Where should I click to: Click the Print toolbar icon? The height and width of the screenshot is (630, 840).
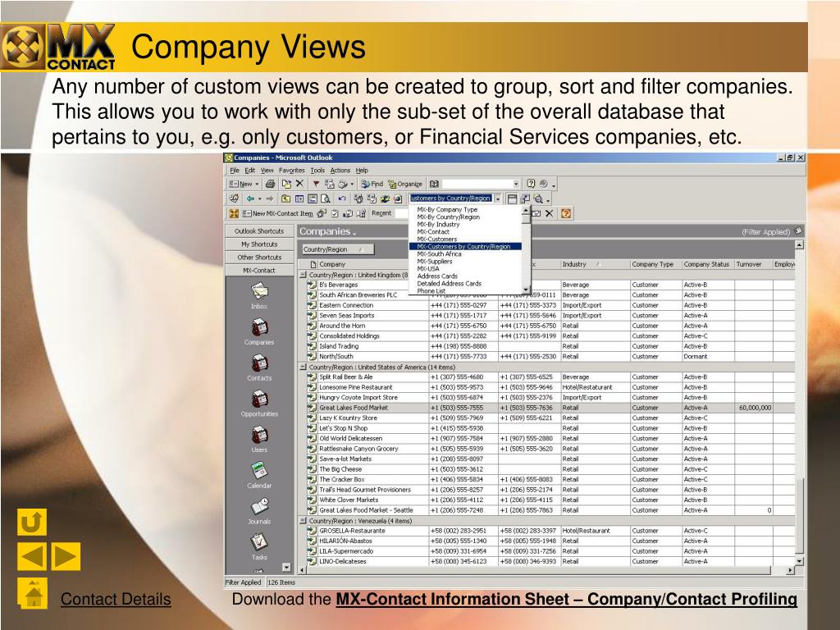click(271, 184)
